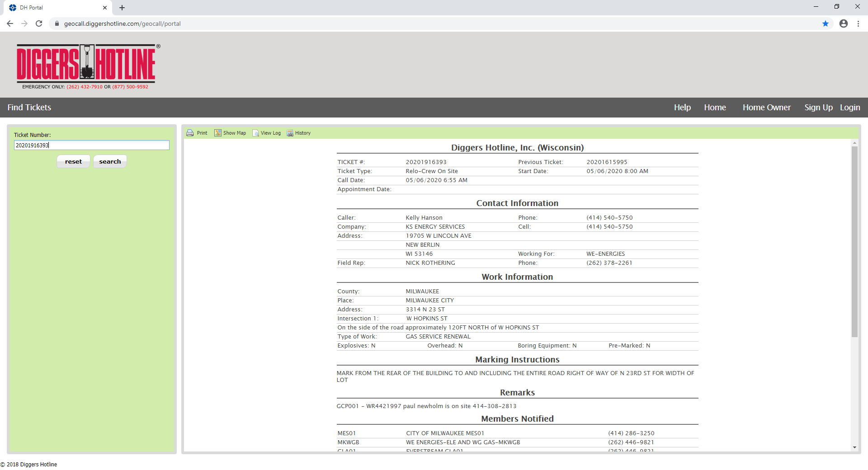Close the DH Portal tab

coord(105,8)
